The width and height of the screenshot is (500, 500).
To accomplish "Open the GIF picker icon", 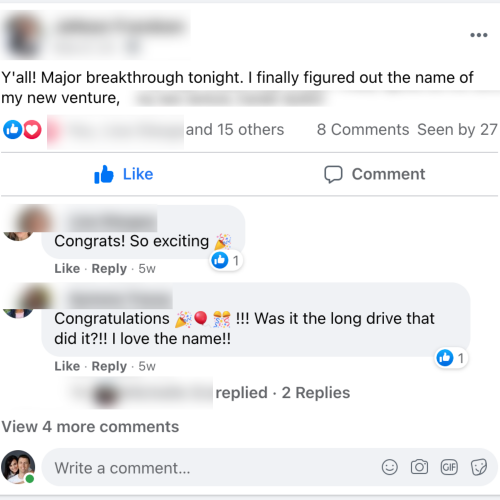I will pyautogui.click(x=449, y=467).
